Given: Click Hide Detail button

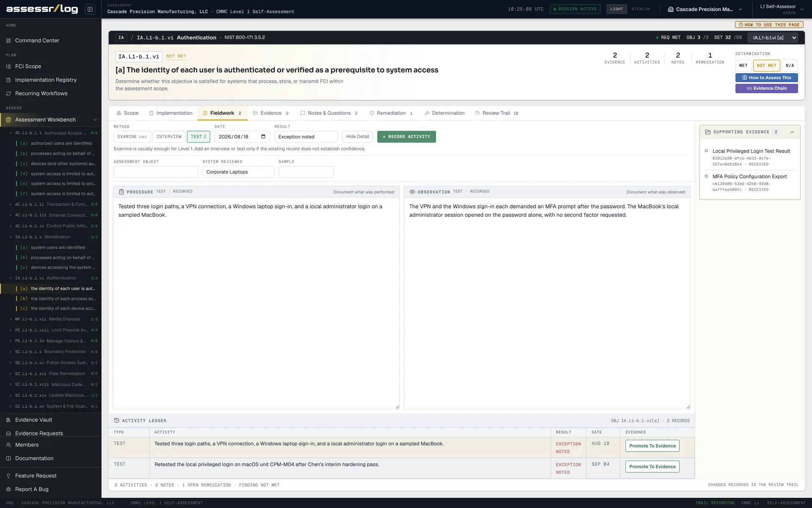Looking at the screenshot, I should (x=357, y=137).
